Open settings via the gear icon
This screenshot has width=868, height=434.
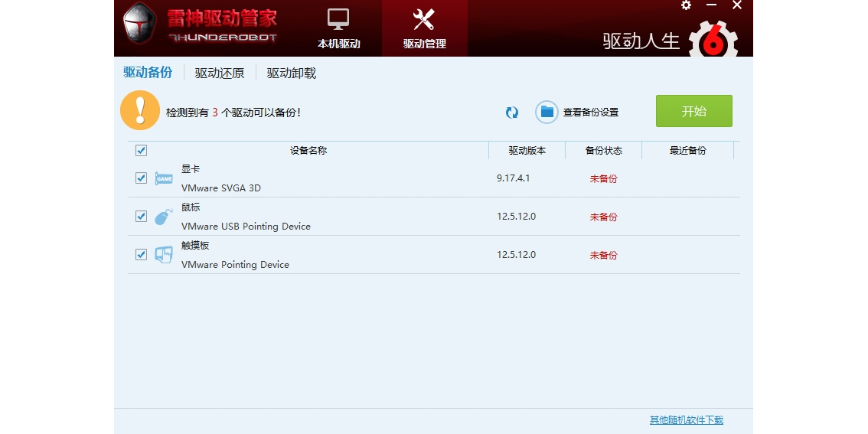(686, 5)
